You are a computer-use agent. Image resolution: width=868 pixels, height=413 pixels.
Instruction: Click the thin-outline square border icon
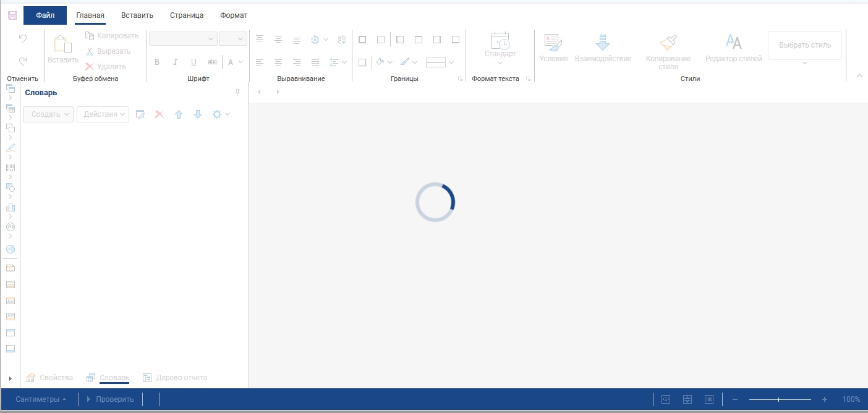pyautogui.click(x=381, y=39)
